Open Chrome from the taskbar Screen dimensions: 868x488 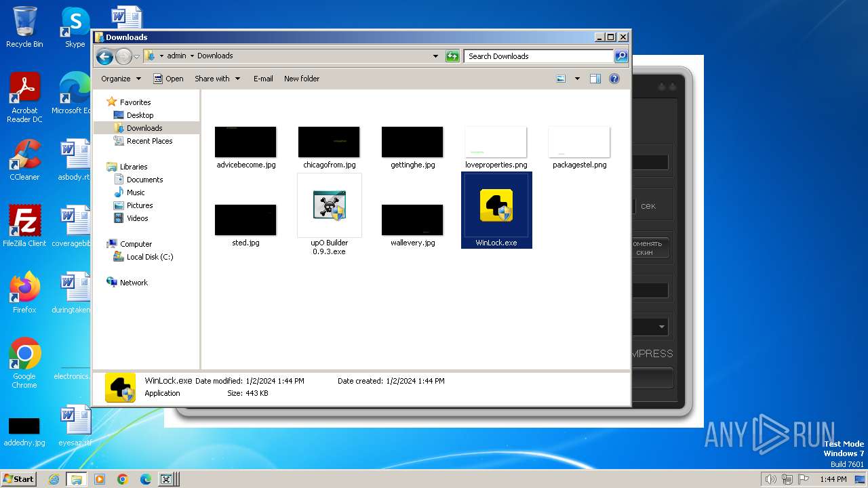pos(123,479)
